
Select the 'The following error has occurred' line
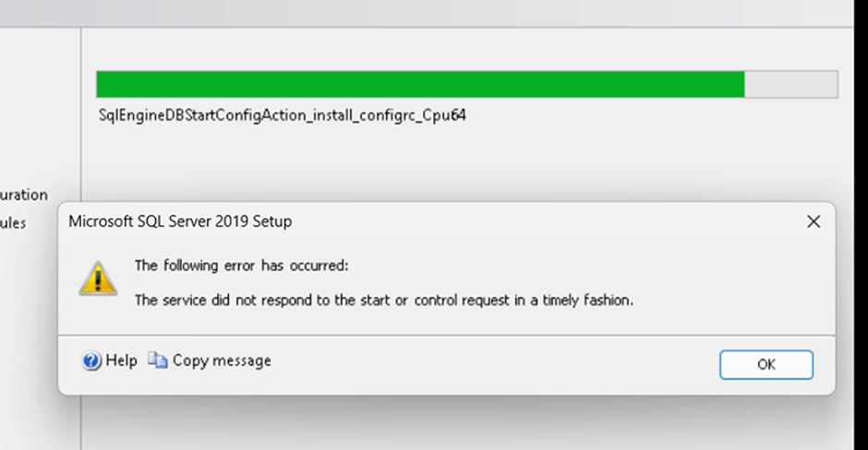tap(242, 266)
